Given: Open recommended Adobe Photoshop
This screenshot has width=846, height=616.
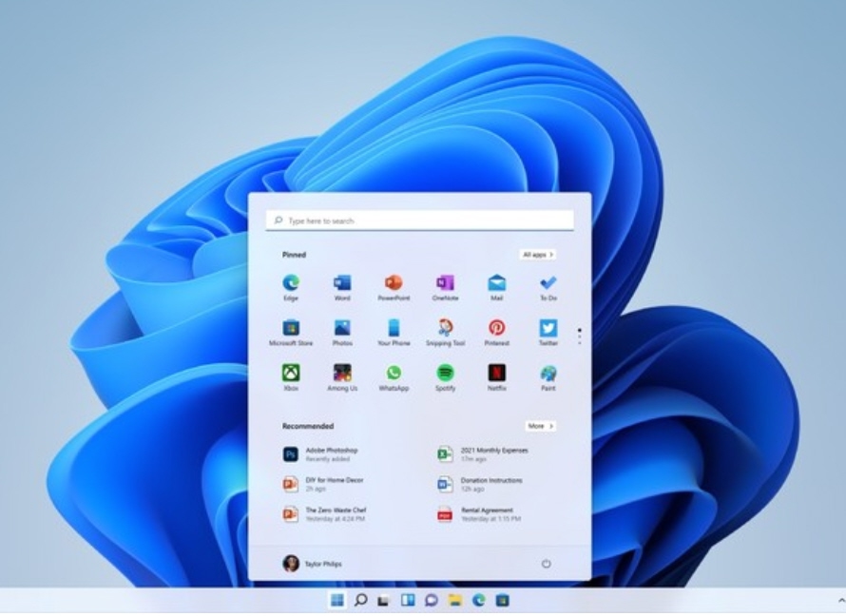Looking at the screenshot, I should point(321,454).
